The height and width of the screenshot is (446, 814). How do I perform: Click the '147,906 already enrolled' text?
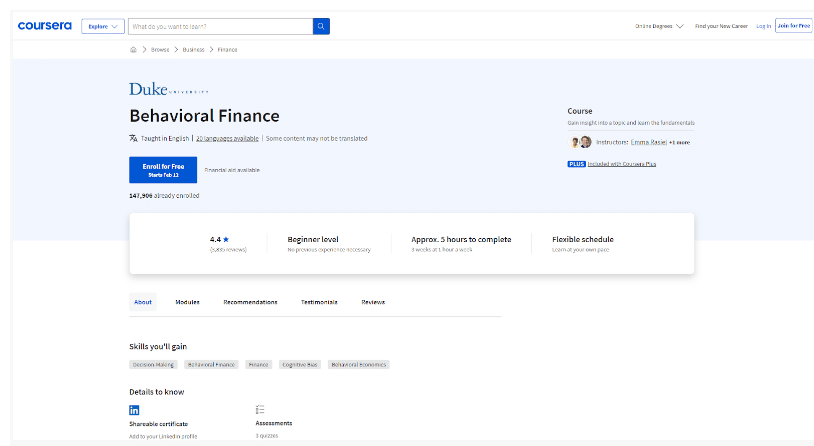(164, 196)
